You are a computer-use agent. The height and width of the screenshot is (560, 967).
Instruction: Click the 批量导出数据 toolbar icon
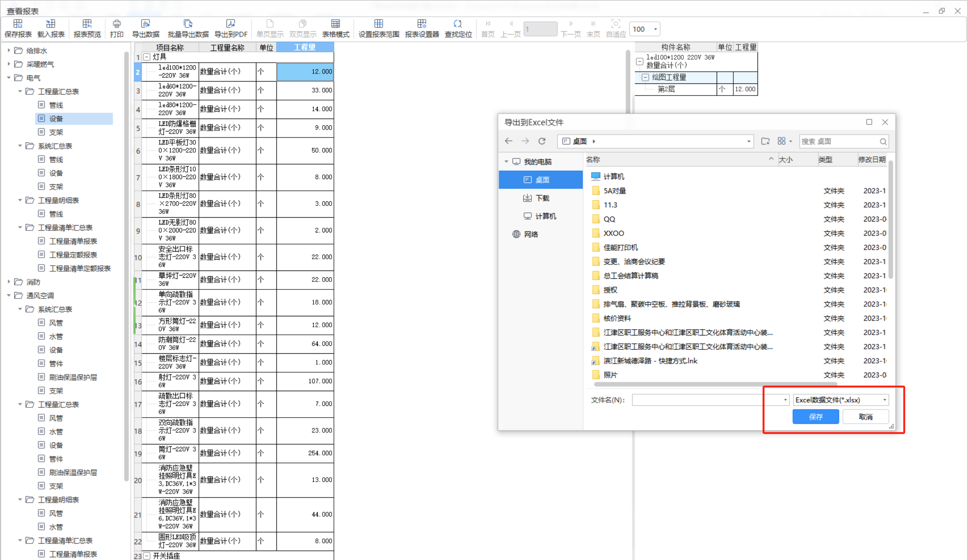click(188, 28)
